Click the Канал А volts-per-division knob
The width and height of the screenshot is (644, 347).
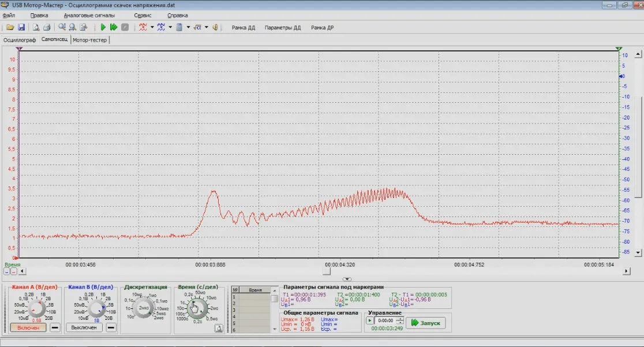[x=37, y=308]
